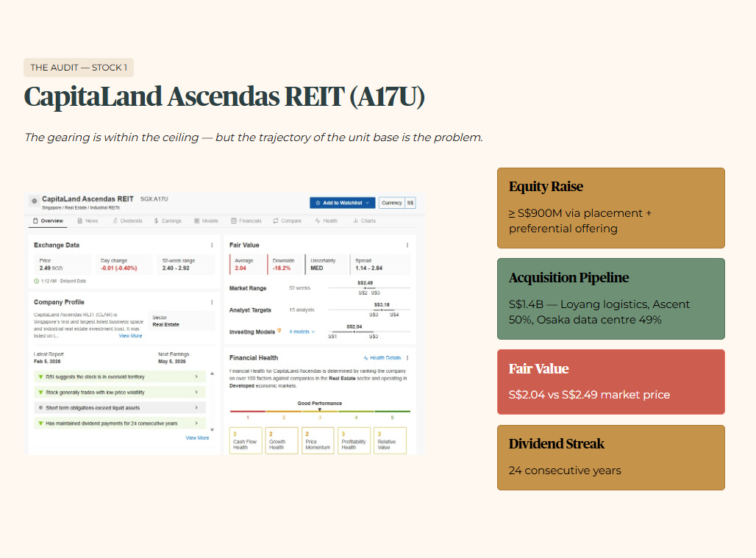
Task: Open the Health Details link
Action: coord(382,358)
